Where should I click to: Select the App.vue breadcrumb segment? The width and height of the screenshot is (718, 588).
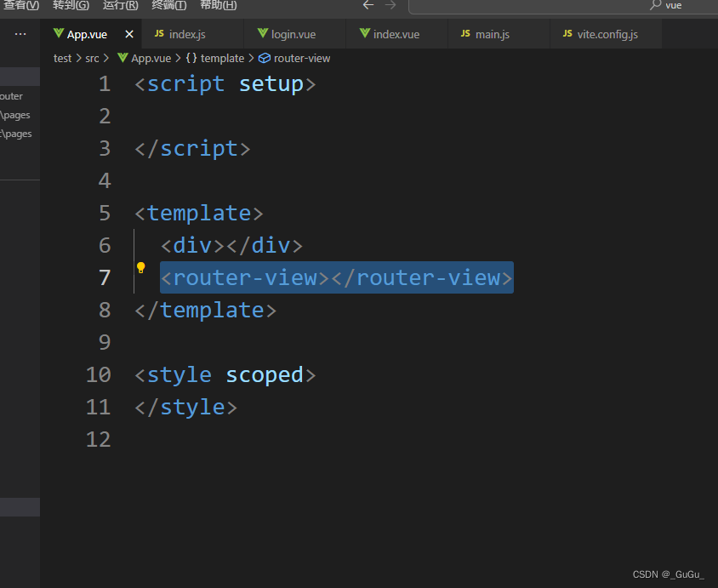tap(151, 59)
